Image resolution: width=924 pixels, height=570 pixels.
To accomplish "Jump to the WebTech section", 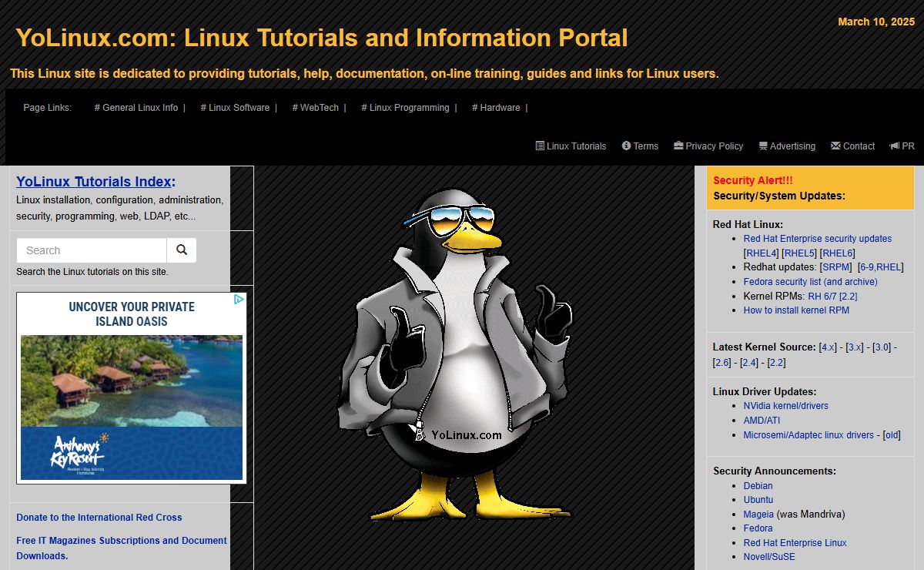I will coord(316,108).
